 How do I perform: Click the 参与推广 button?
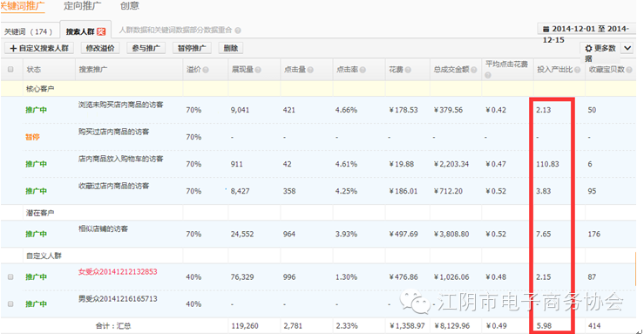point(146,48)
